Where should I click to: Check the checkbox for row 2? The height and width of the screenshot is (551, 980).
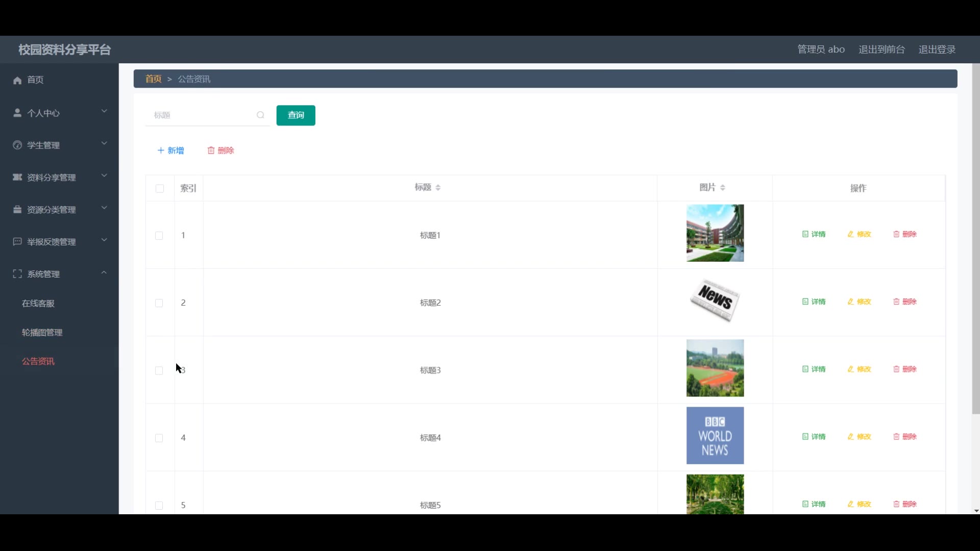[x=159, y=303]
